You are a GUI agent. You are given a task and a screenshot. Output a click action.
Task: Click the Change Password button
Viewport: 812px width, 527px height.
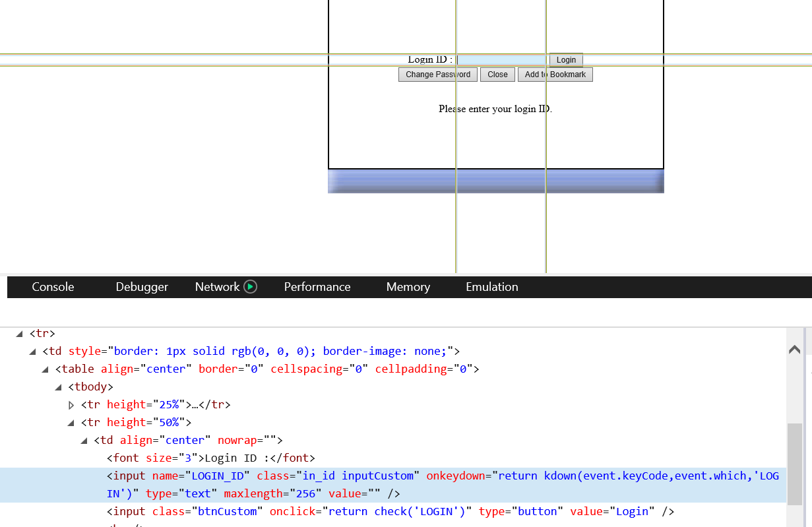tap(438, 75)
